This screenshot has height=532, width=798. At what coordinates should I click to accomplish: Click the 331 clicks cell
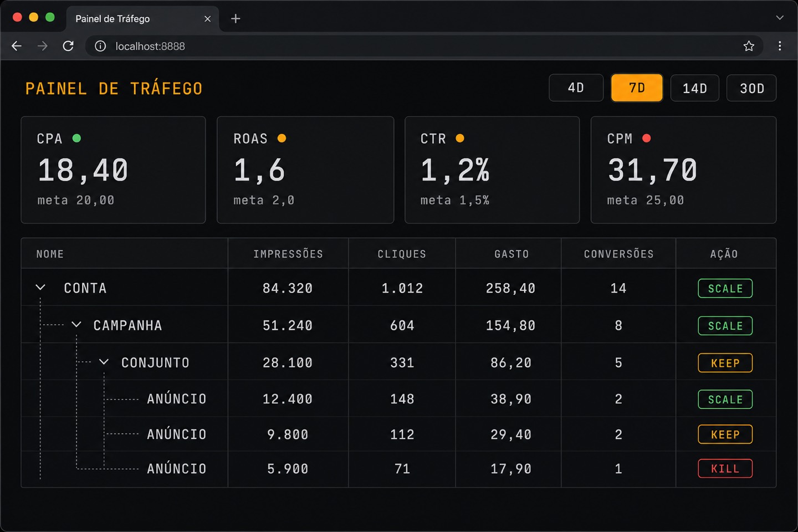[402, 362]
